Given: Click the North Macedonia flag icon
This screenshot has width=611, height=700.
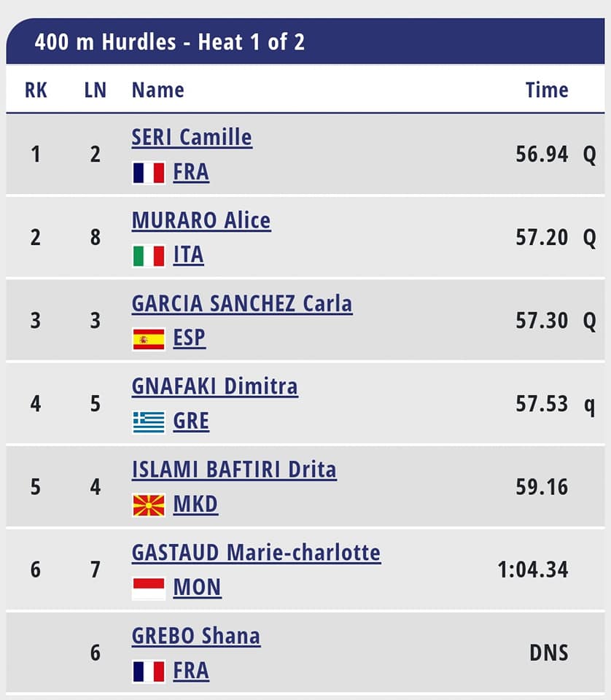Looking at the screenshot, I should coord(149,505).
